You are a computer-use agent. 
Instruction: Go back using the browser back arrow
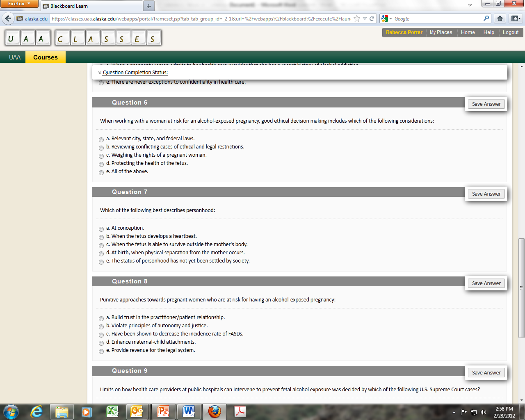8,18
